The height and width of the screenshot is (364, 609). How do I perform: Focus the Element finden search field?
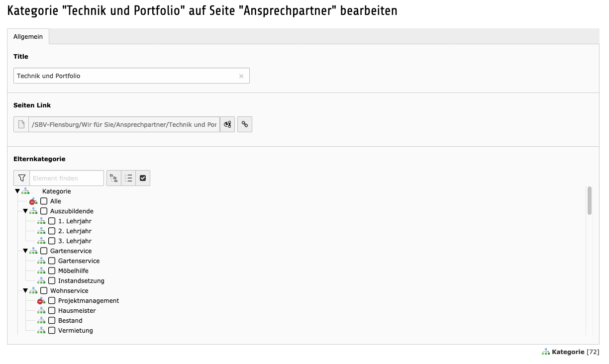pyautogui.click(x=67, y=178)
